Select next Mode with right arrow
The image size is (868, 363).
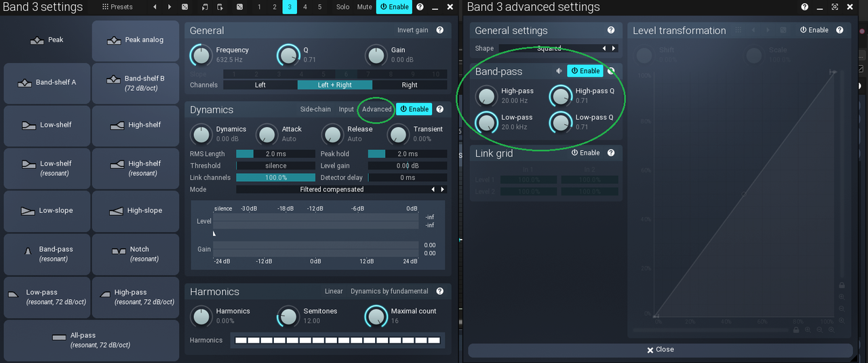tap(443, 189)
